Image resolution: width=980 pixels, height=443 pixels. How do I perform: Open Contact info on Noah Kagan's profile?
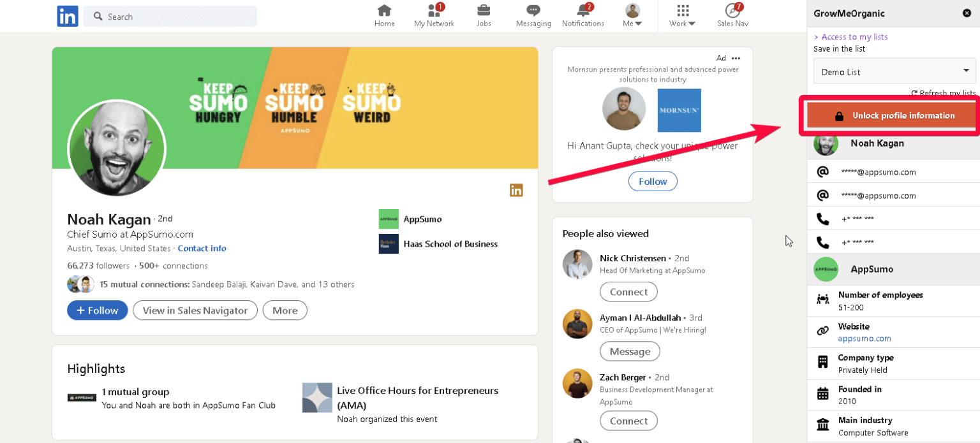[202, 248]
